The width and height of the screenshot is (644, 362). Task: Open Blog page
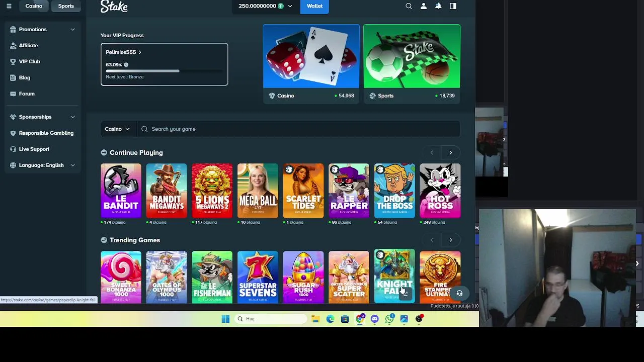25,77
